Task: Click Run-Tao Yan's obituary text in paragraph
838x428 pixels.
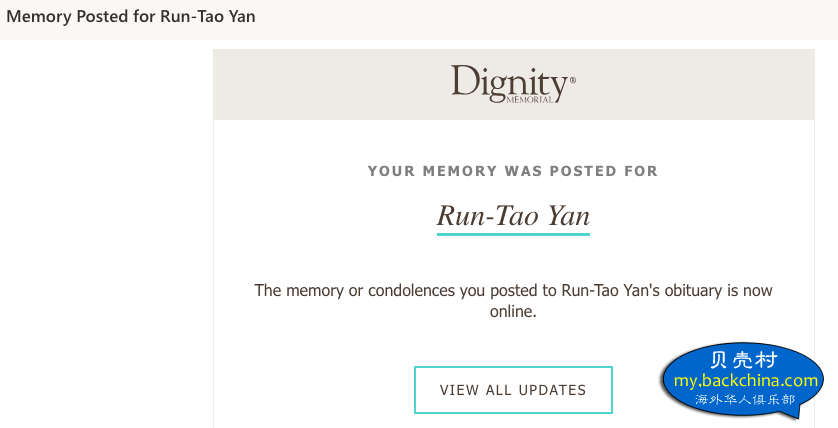Action: (x=641, y=291)
